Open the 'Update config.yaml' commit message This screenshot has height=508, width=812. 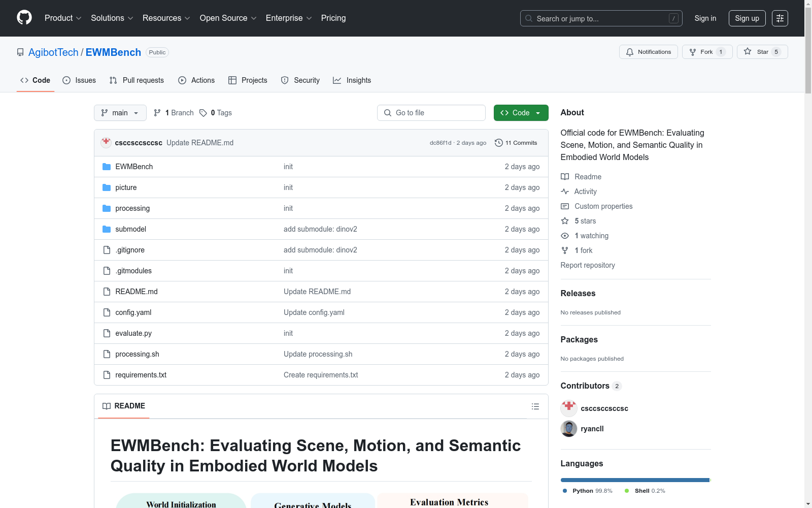(x=314, y=312)
